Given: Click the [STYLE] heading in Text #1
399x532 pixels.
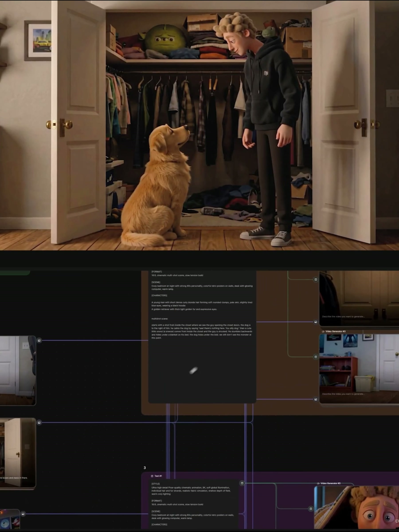Looking at the screenshot, I should tap(156, 484).
